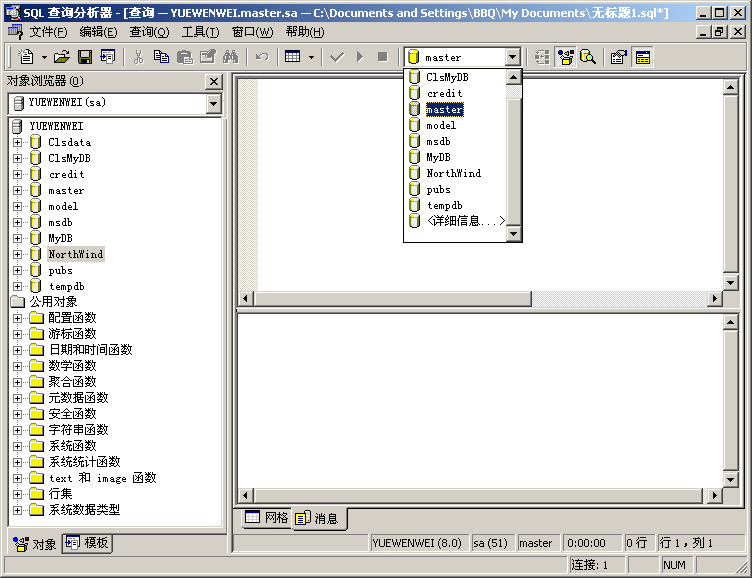Choose tempdb from the database dropdown list
This screenshot has width=752, height=578.
click(445, 205)
